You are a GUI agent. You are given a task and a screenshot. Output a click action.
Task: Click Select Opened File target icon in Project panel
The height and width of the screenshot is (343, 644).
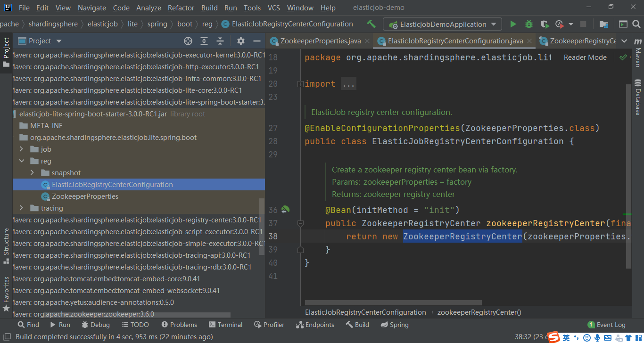[188, 41]
